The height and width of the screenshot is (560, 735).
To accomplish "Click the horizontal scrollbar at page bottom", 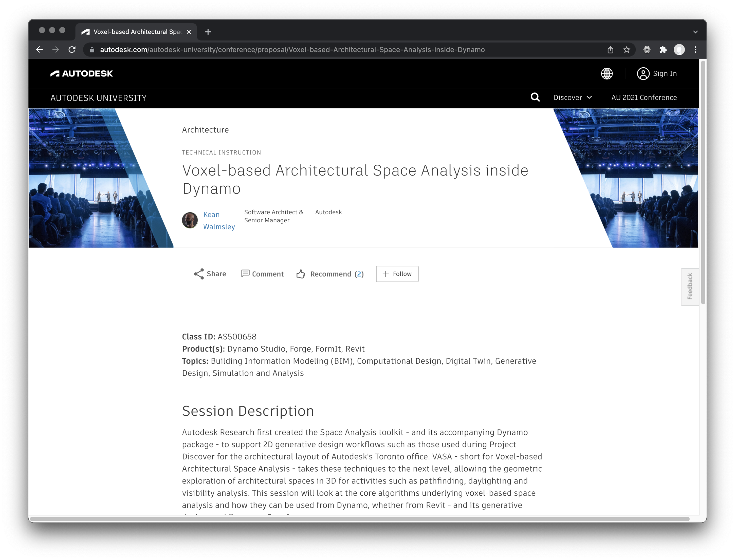I will pos(359,519).
